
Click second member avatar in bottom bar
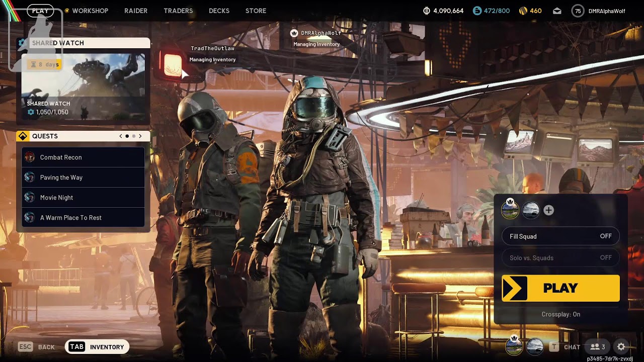coord(535,347)
